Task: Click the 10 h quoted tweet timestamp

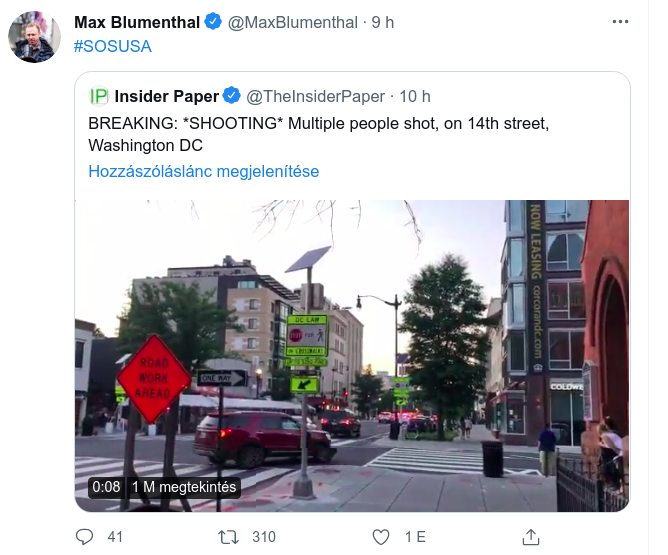Action: point(414,96)
